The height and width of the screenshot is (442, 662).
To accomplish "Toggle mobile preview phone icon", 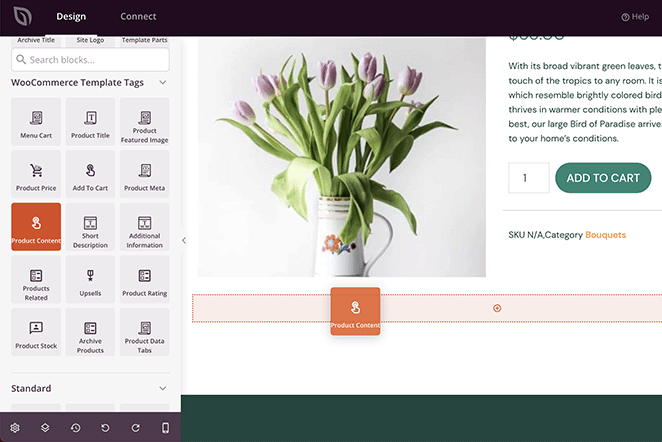I will pyautogui.click(x=166, y=428).
